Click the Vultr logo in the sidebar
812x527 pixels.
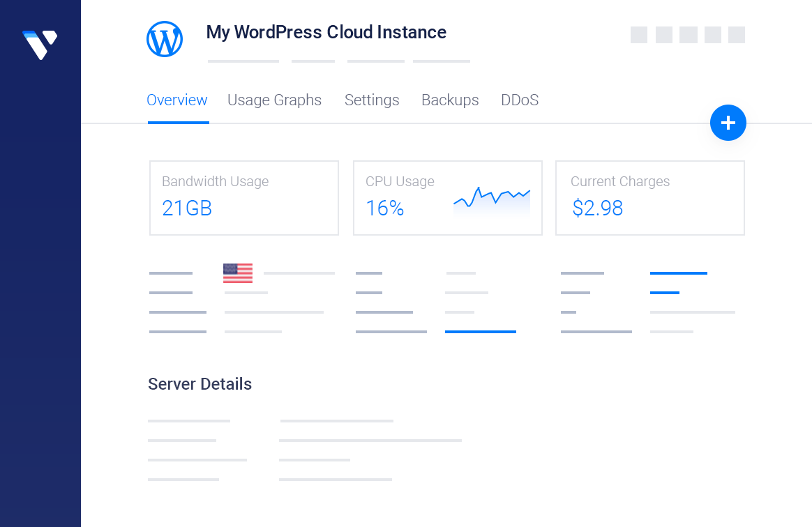click(x=40, y=44)
